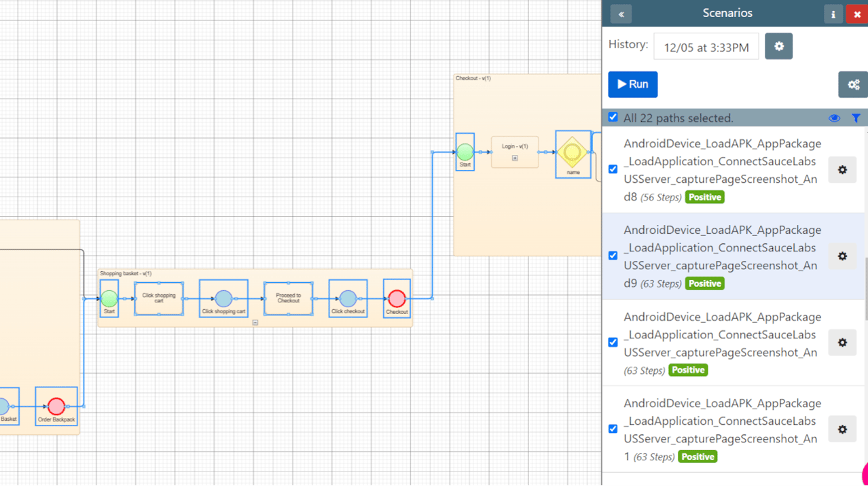Viewport: 868px width, 488px height.
Task: Open gear settings for third path ending An
Action: coord(842,343)
